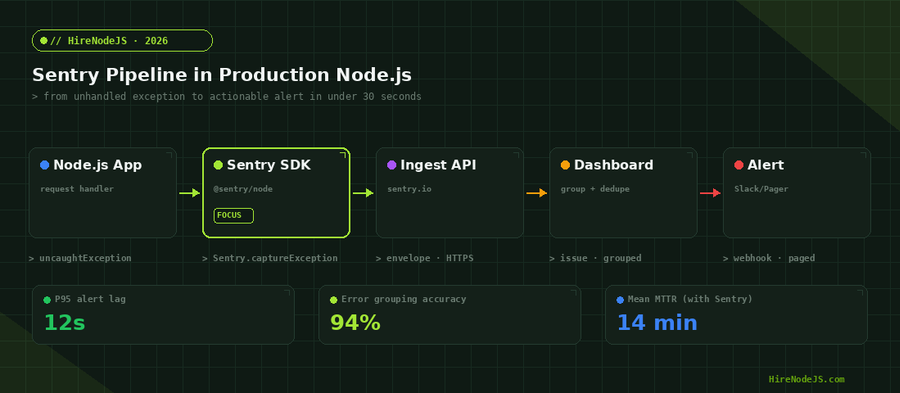Click the 'Error grouping accuracy' label

click(x=404, y=299)
